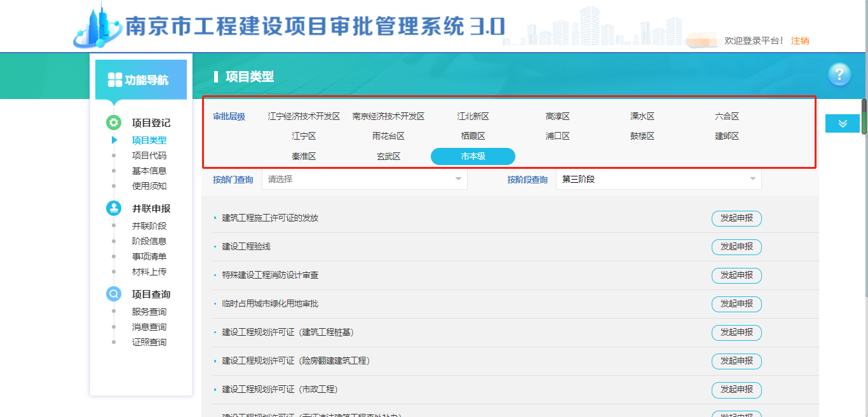Screen dimensions: 868x417
Task: Click the magnifier 项目查询 icon
Action: pyautogui.click(x=114, y=294)
